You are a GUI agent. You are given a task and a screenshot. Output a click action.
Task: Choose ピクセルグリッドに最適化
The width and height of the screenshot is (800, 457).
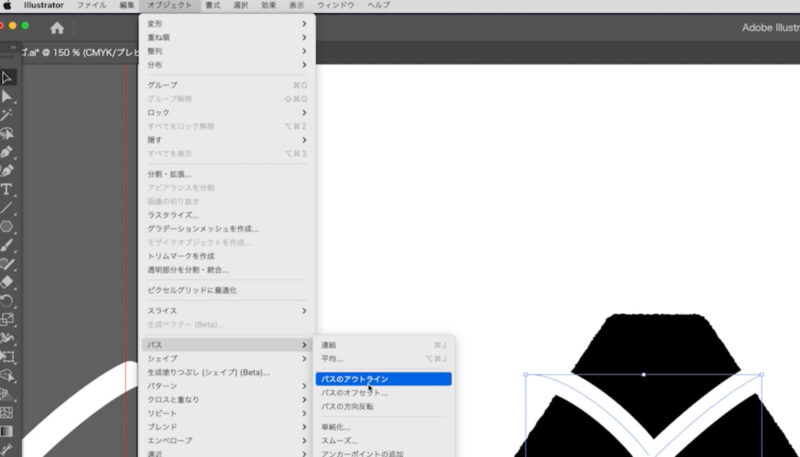[227, 290]
